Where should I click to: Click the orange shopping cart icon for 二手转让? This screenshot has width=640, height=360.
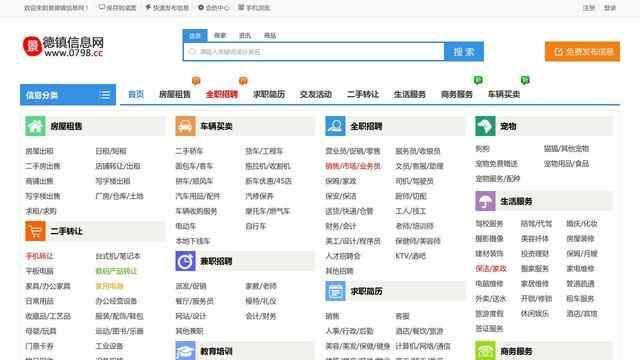point(35,231)
